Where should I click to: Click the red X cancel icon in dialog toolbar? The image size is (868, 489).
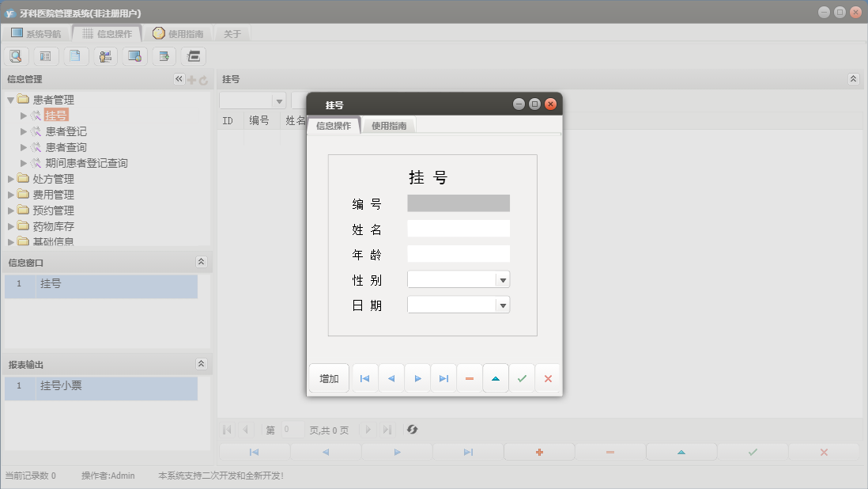pyautogui.click(x=548, y=379)
